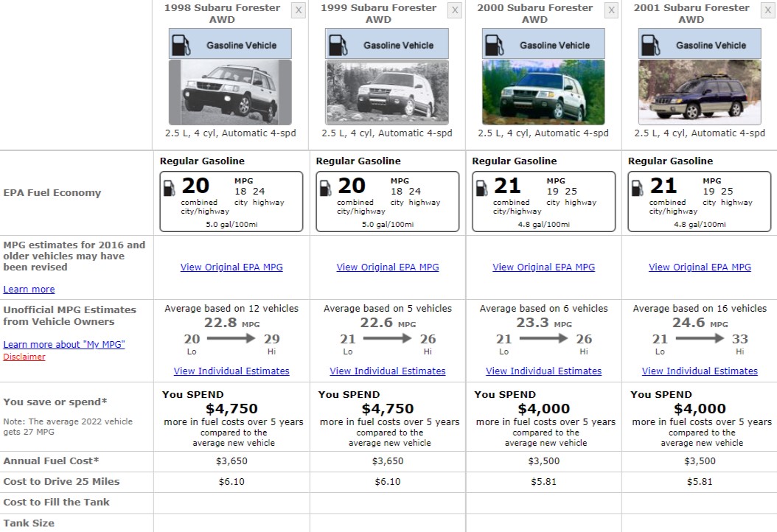View Individual Estimates for 1999 Forester
Screen dimensions: 777x532
[388, 371]
